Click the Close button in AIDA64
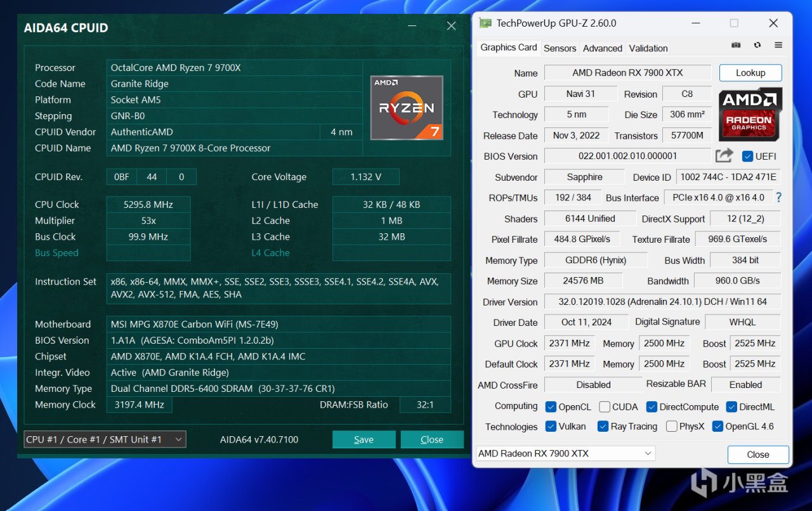Image resolution: width=812 pixels, height=511 pixels. click(x=432, y=439)
